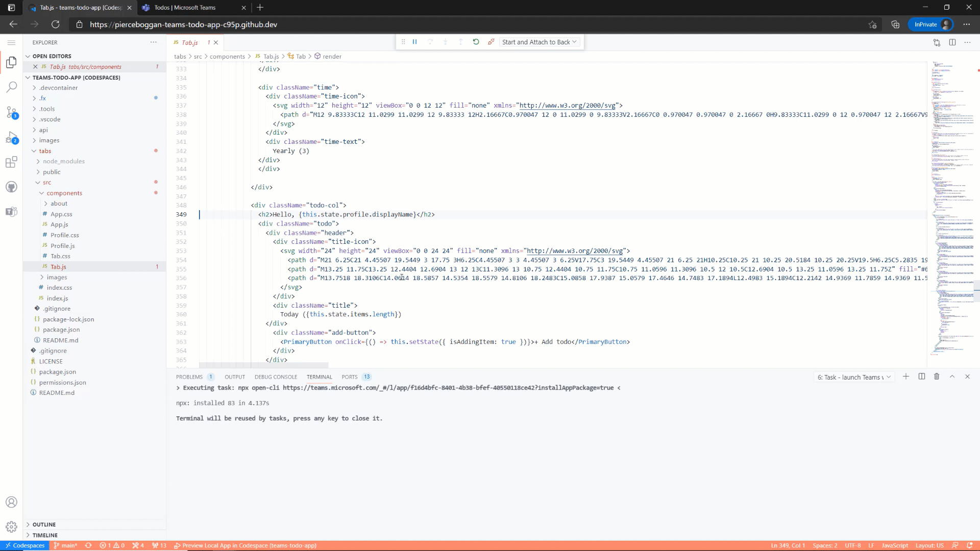Click the browser address bar URL
The height and width of the screenshot is (551, 980).
pyautogui.click(x=184, y=24)
